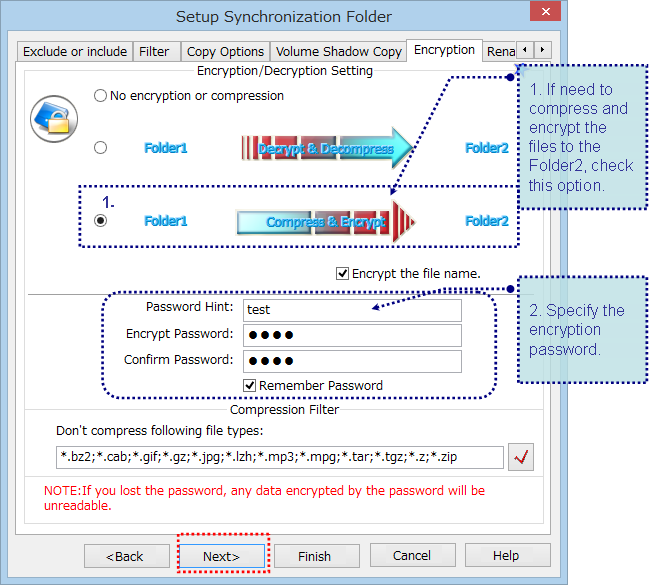This screenshot has height=585, width=649.
Task: Toggle Remember Password checkbox
Action: pos(249,385)
